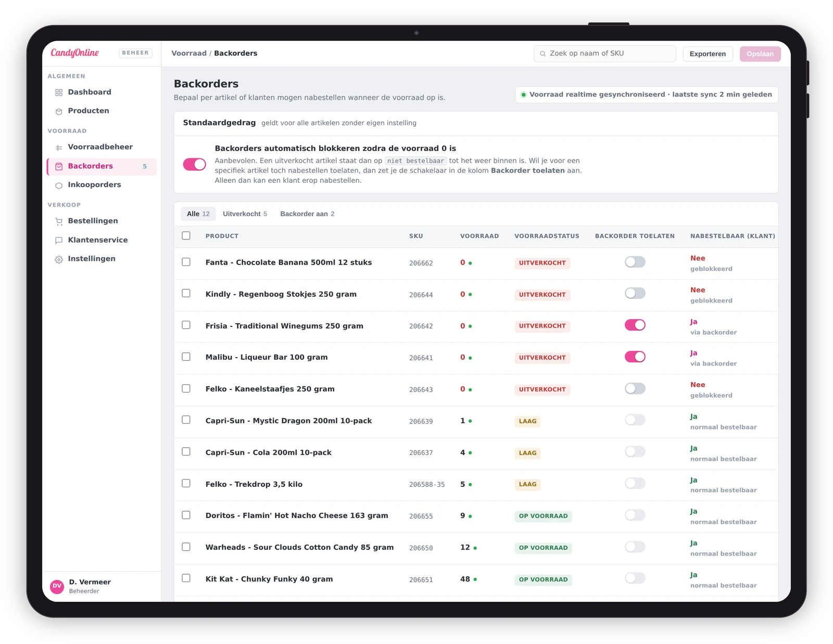This screenshot has width=833, height=644.
Task: Open Dashboard from sidebar icon
Action: (x=59, y=93)
